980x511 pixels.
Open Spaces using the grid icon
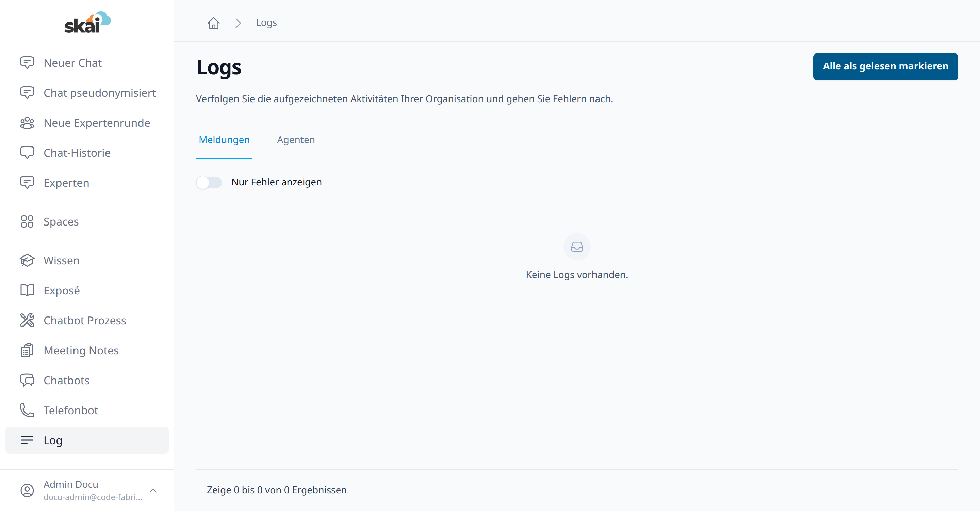[x=27, y=222]
